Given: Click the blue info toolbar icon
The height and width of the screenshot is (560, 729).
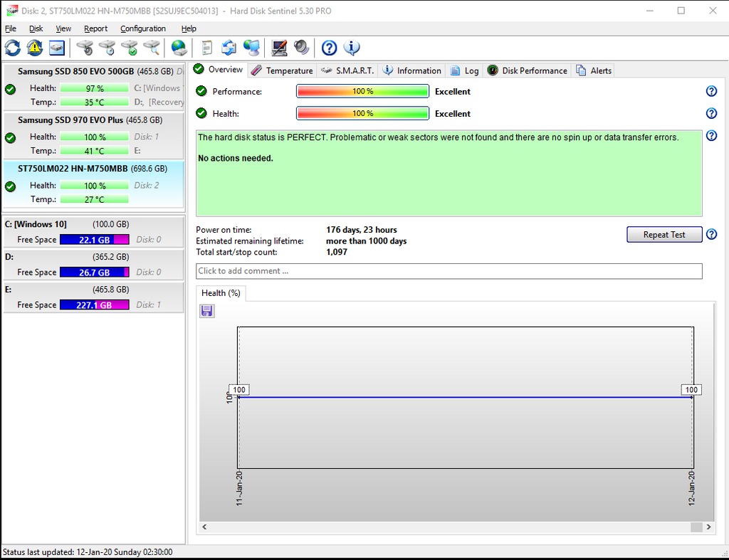Looking at the screenshot, I should pos(352,48).
